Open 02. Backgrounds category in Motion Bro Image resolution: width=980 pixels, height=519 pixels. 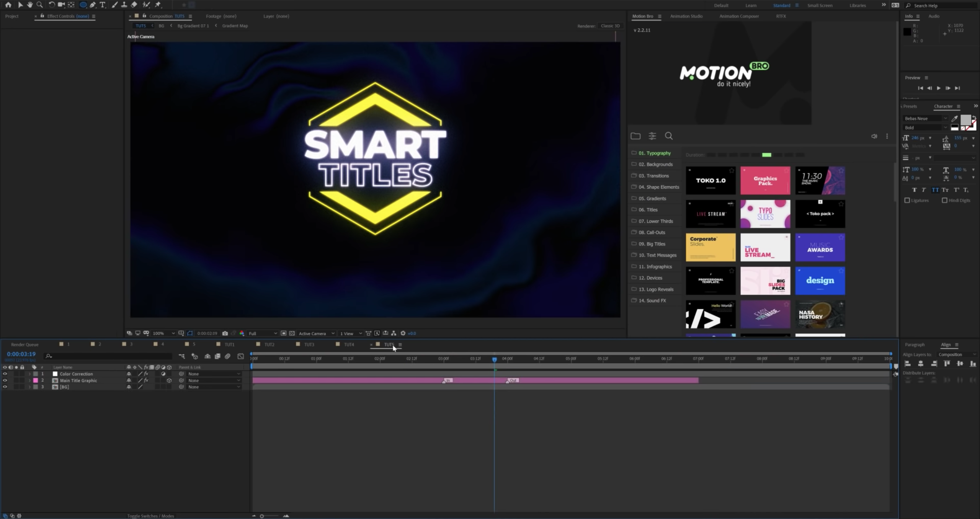tap(655, 164)
